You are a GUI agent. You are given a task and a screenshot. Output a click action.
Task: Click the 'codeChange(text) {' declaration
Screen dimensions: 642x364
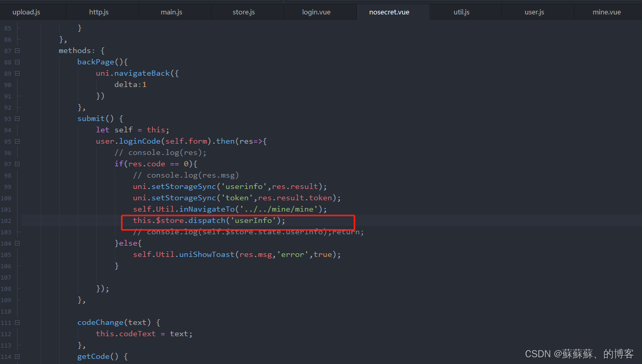tap(118, 322)
